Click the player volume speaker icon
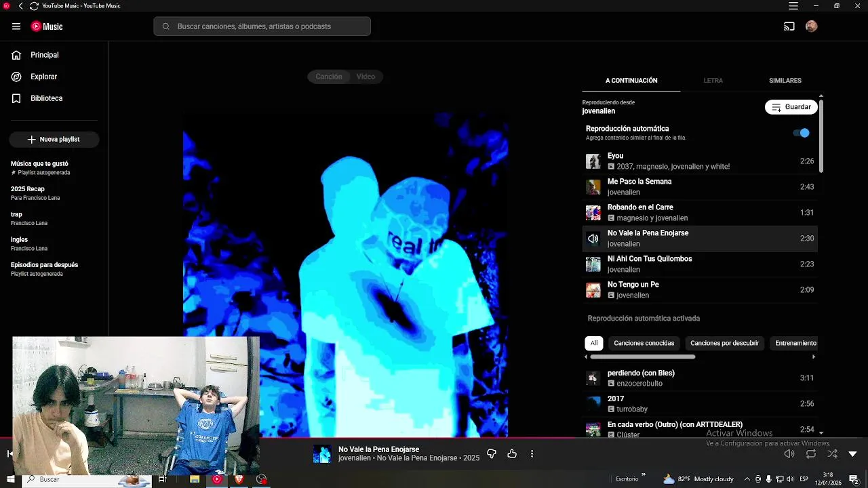The image size is (868, 488). pos(789,453)
